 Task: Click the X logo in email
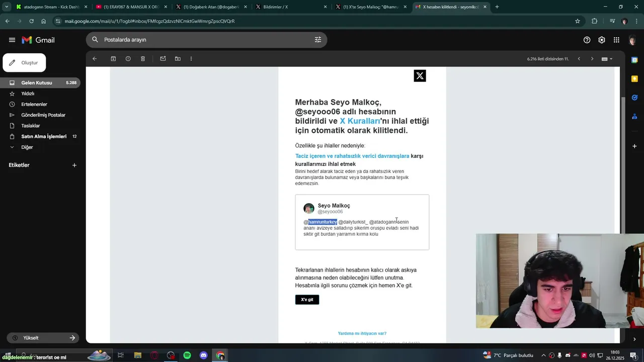[420, 76]
